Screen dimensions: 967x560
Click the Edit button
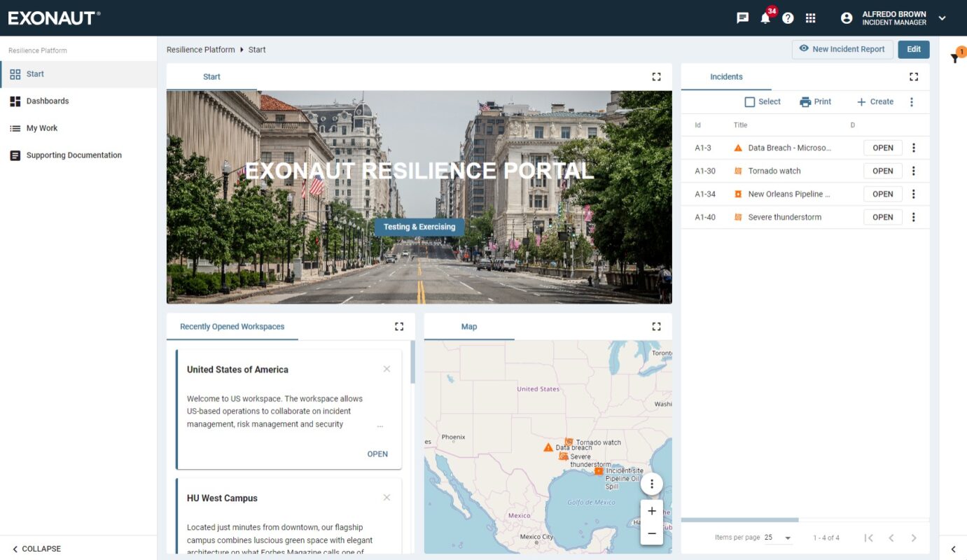pyautogui.click(x=914, y=49)
